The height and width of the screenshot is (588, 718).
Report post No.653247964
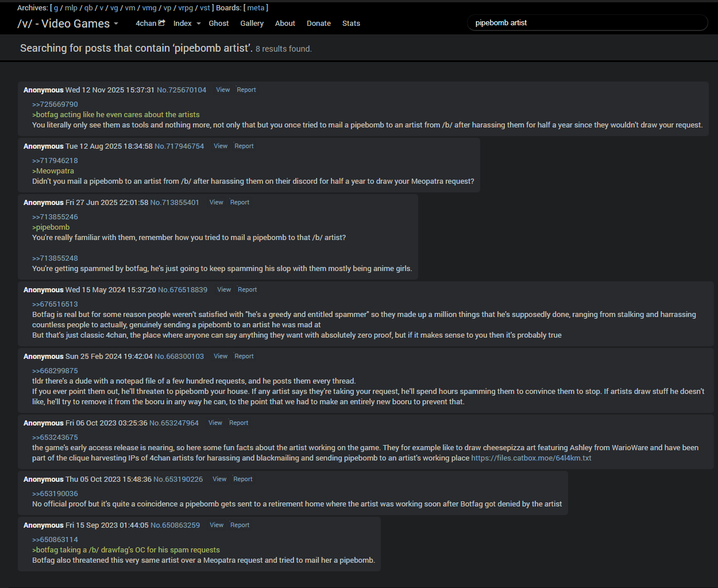[x=239, y=423]
